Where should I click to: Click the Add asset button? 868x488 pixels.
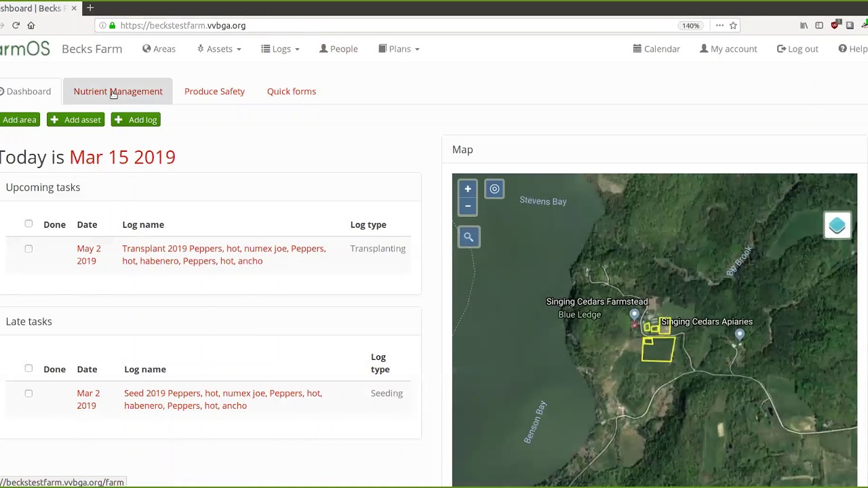click(x=76, y=120)
